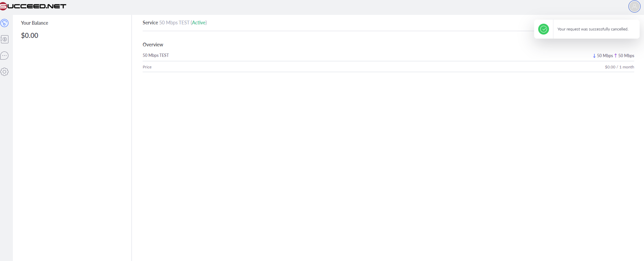Open the services dashboard sidebar icon

click(x=4, y=23)
